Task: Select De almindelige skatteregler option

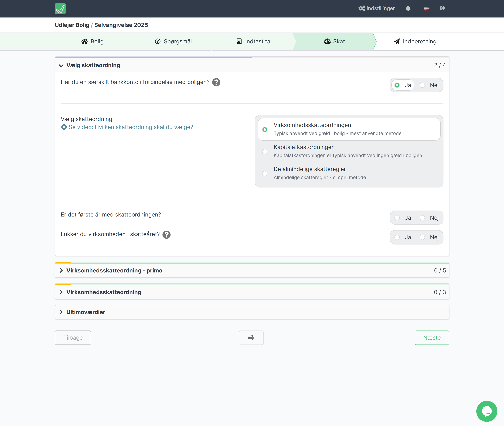Action: point(265,173)
